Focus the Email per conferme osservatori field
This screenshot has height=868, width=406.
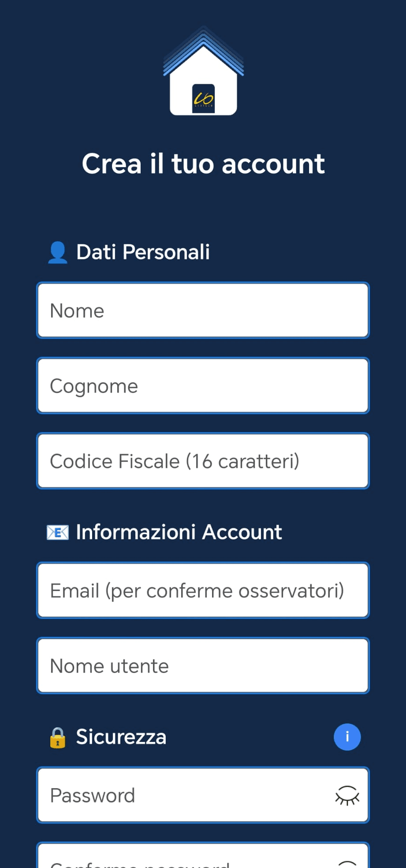(203, 590)
